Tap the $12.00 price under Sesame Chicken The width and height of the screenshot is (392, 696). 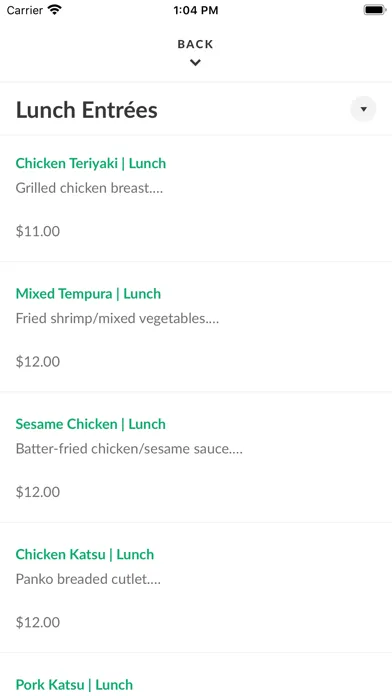tap(38, 492)
